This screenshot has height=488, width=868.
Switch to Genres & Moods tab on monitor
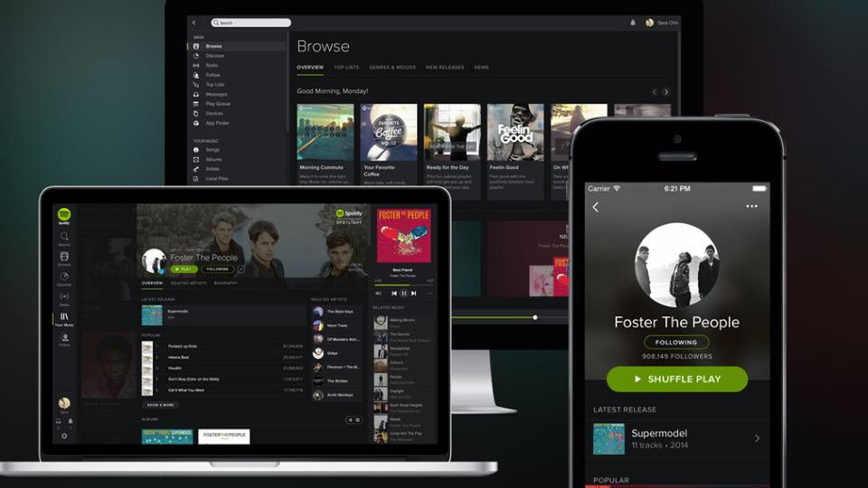pyautogui.click(x=392, y=68)
